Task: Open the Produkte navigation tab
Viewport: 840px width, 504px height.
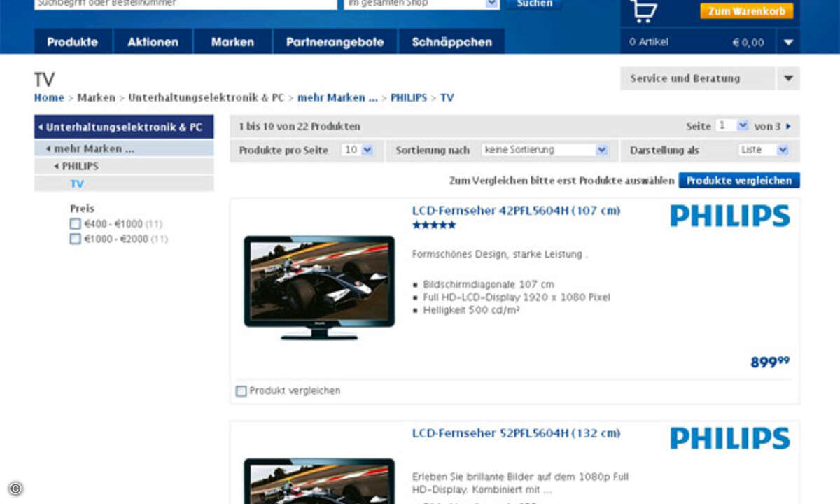Action: coord(73,42)
